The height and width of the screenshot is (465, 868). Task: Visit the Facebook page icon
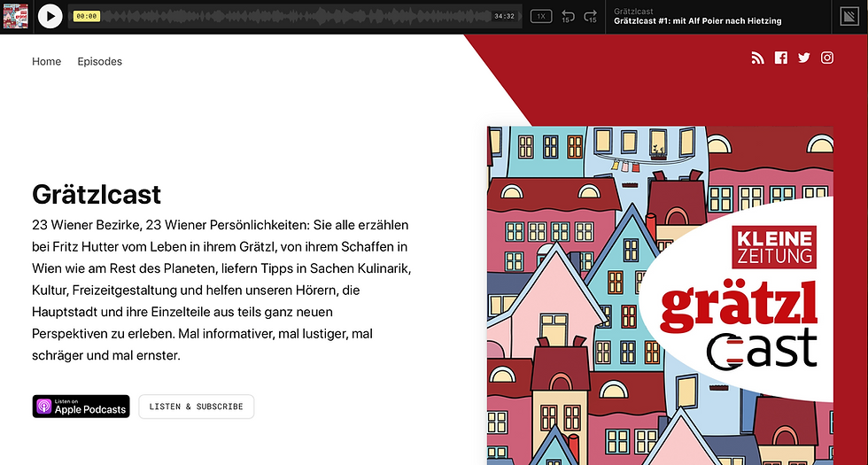click(781, 58)
